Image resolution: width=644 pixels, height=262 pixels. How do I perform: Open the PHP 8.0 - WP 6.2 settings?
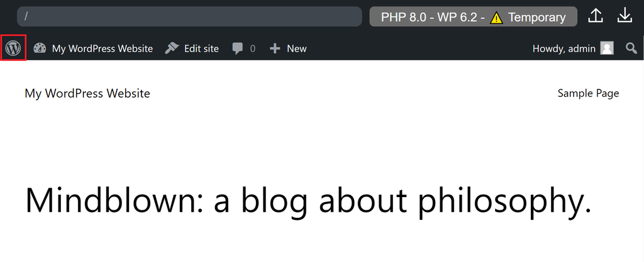tap(430, 17)
